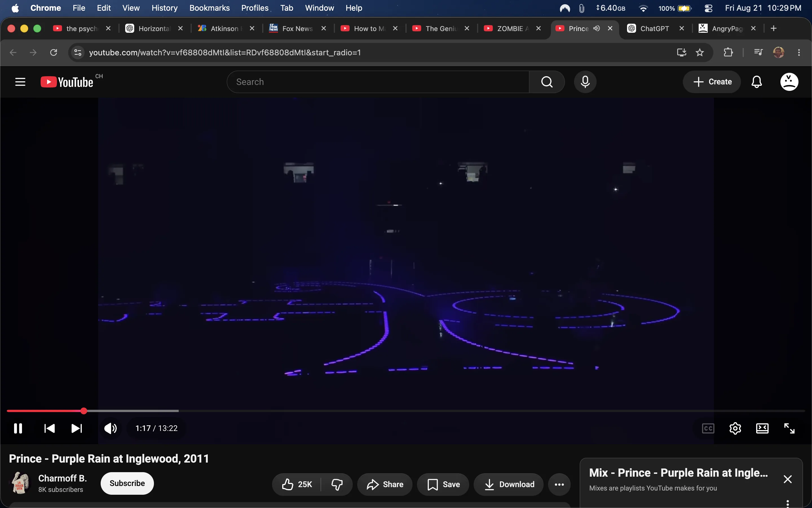
Task: Open the Profiles menu
Action: click(x=255, y=8)
